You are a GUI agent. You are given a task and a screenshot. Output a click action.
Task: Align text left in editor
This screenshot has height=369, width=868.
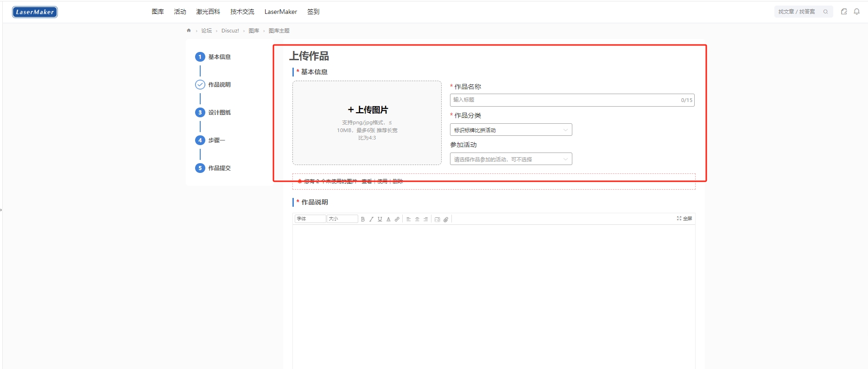[x=409, y=219]
